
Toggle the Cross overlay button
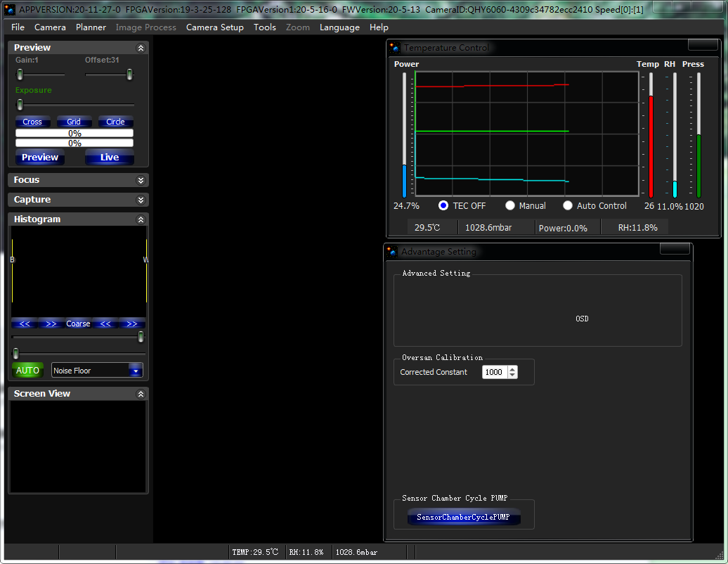(x=32, y=122)
